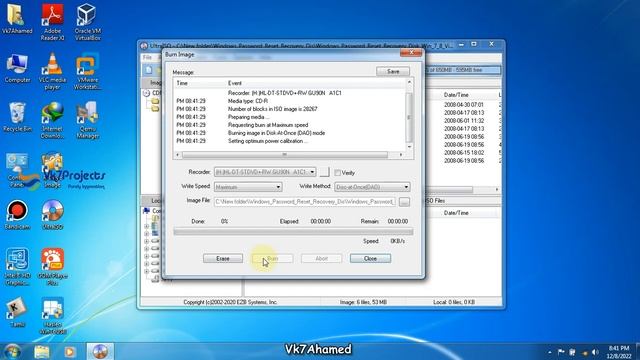
Task: Click 'Local: 0 files, 0 KB' status text
Action: coord(454,302)
